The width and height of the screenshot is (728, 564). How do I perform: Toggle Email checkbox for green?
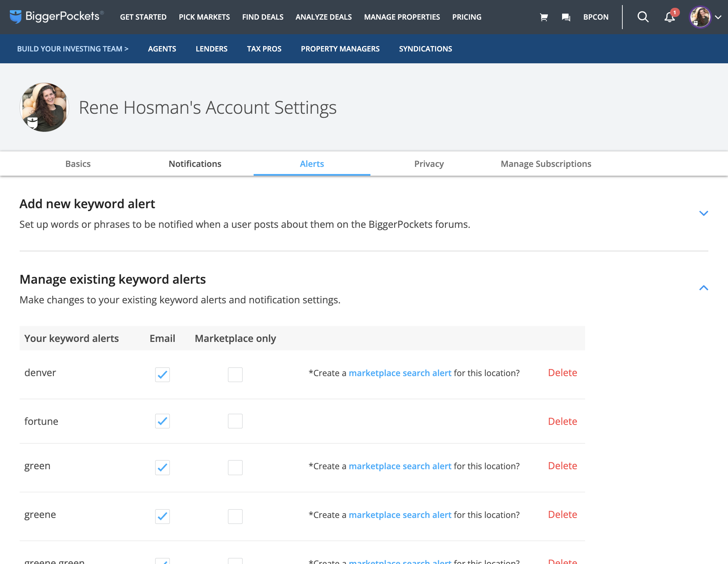click(163, 468)
